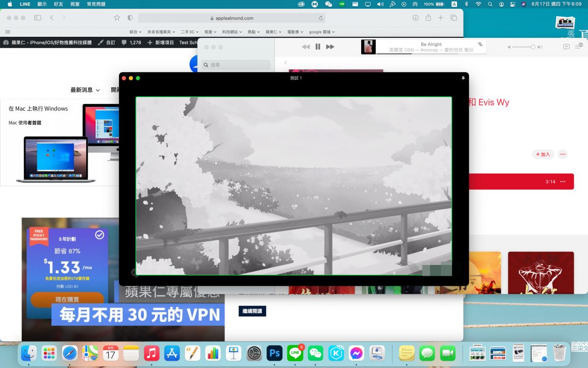Viewport: 588px width, 368px height.
Task: Open the 視窗 menu
Action: click(75, 4)
